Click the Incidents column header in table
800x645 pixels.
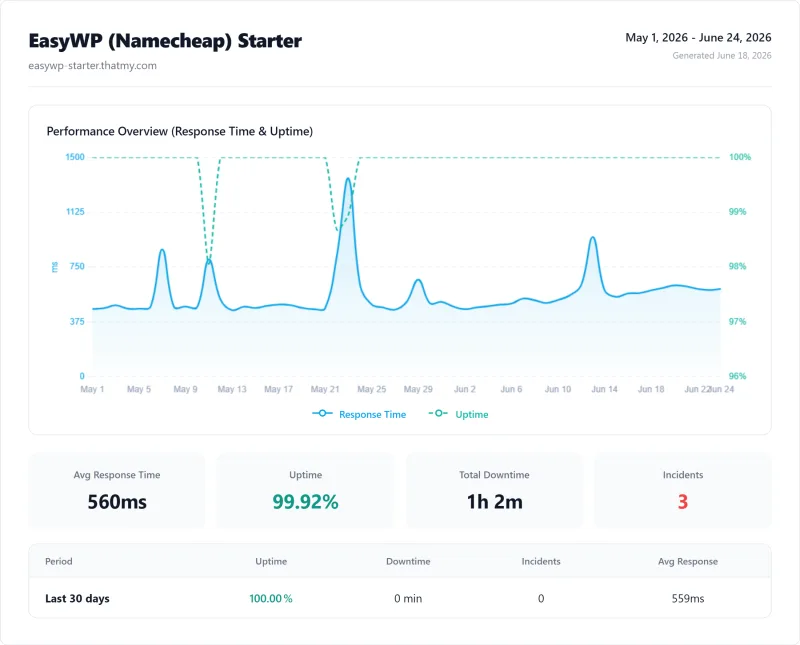(x=541, y=561)
